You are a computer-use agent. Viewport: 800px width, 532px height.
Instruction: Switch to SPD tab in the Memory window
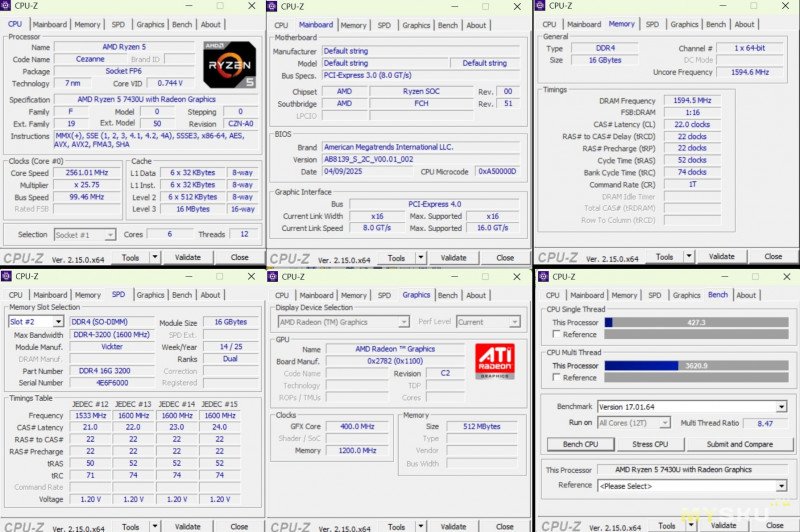pos(652,24)
